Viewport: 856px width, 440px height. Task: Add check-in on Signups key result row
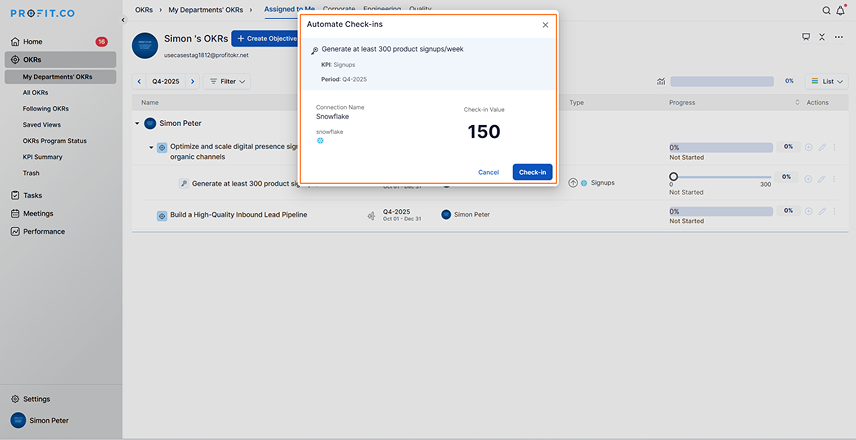(809, 179)
